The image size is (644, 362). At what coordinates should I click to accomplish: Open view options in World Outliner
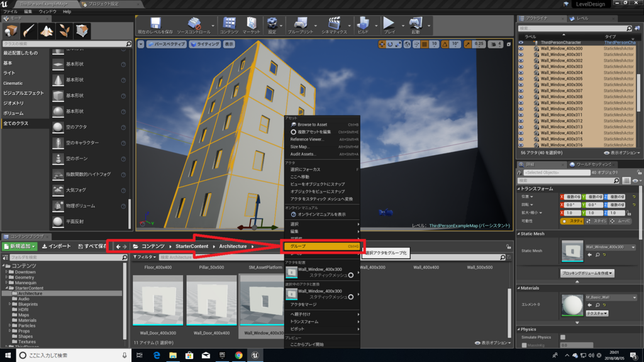(x=621, y=153)
